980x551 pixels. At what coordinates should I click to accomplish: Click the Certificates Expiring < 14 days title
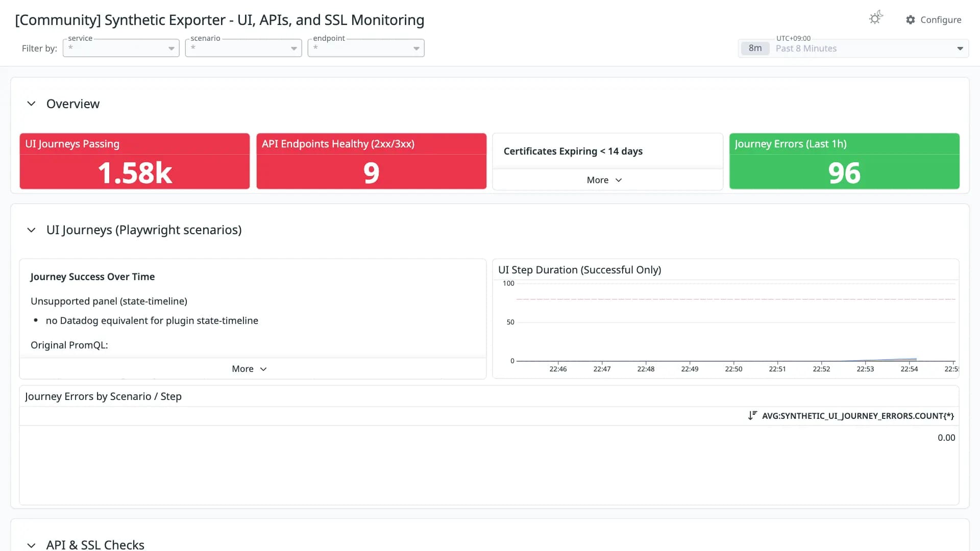pos(573,152)
